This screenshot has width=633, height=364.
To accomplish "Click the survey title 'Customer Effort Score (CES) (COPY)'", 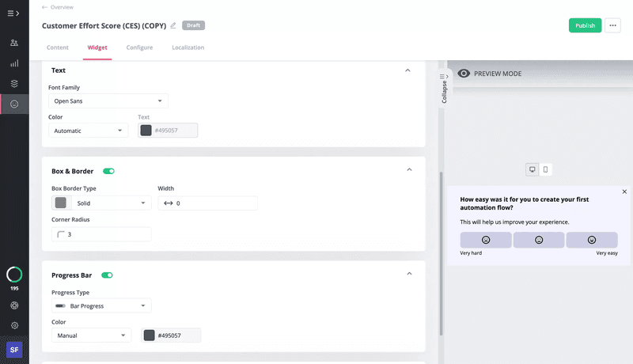I will point(104,25).
